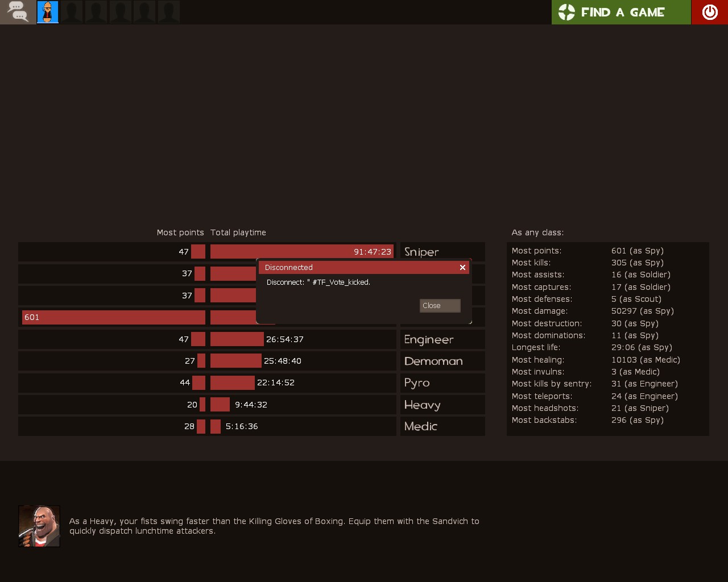Dismiss the Disconnected dialog with the X
The height and width of the screenshot is (582, 728).
coord(462,267)
